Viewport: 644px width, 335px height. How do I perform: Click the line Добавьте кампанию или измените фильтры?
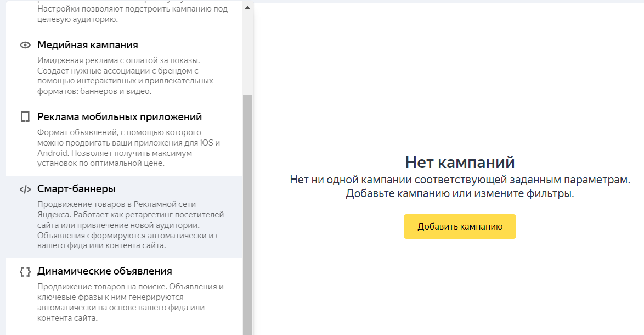click(460, 194)
